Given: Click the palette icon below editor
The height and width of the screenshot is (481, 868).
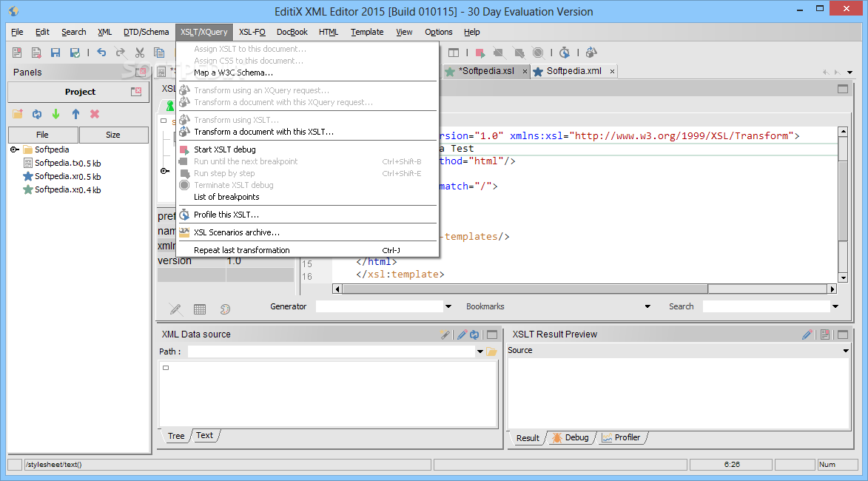Looking at the screenshot, I should (225, 309).
